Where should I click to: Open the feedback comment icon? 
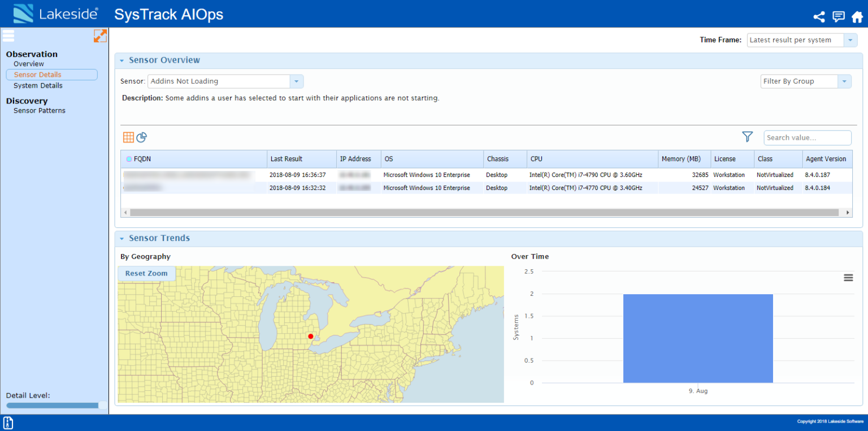(x=838, y=16)
